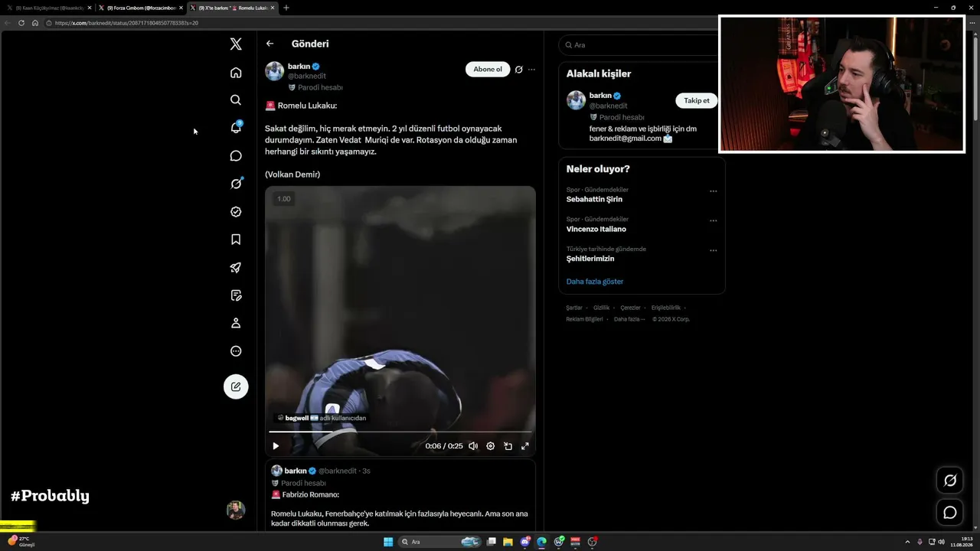980x551 pixels.
Task: Click the bagwell video source credit
Action: tap(322, 418)
